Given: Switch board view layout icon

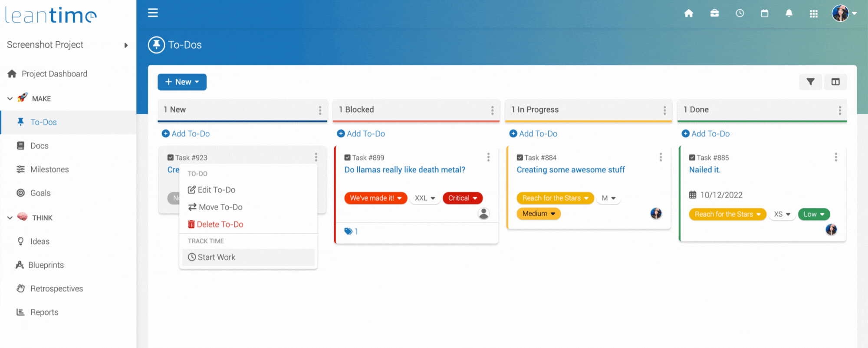Looking at the screenshot, I should pyautogui.click(x=835, y=82).
